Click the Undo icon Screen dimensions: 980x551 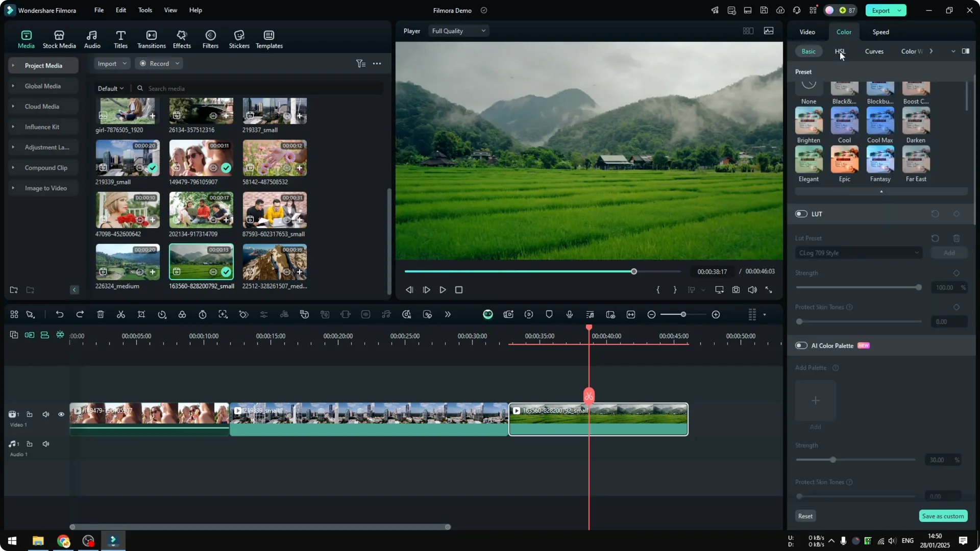point(60,314)
